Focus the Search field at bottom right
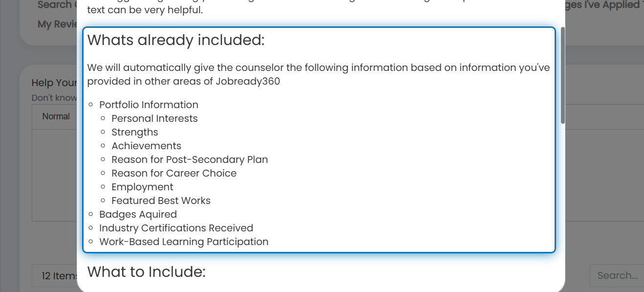644x292 pixels. point(617,275)
